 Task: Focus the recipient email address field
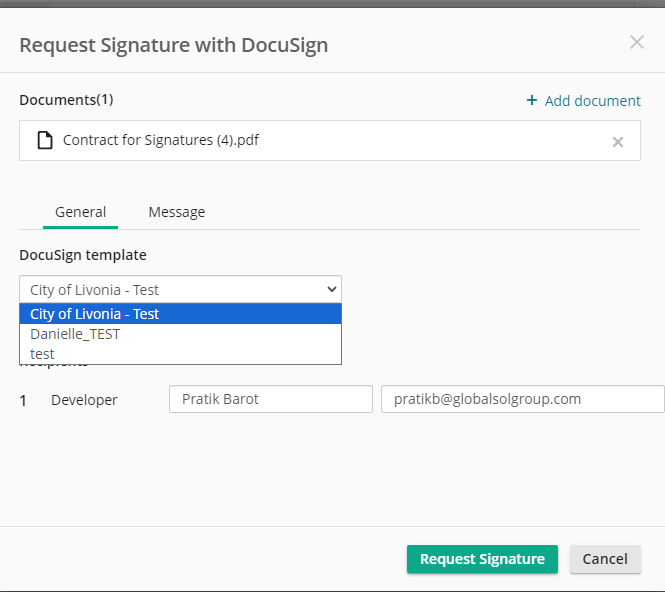coord(522,399)
